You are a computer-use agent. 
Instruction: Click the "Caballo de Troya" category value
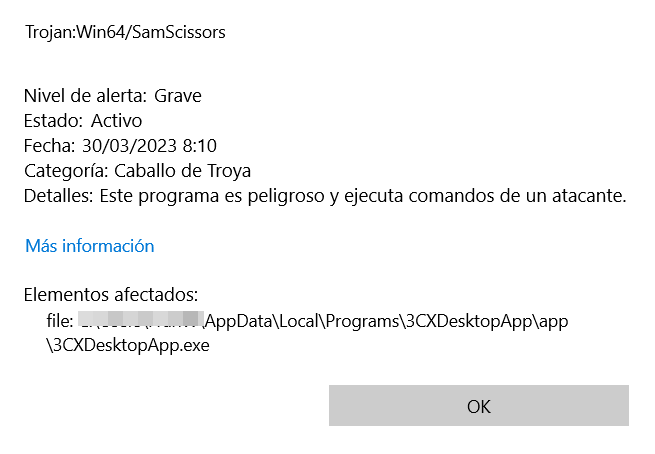(182, 171)
